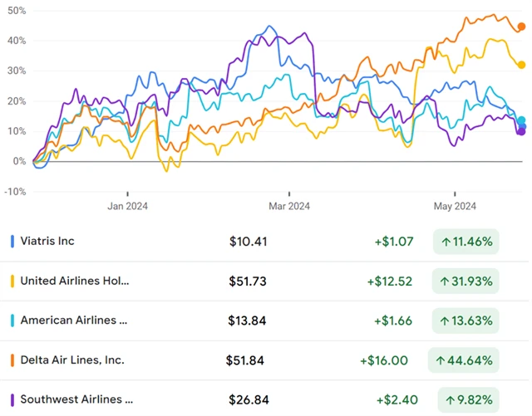
Task: Select the American Airlines stock name
Action: [75, 321]
